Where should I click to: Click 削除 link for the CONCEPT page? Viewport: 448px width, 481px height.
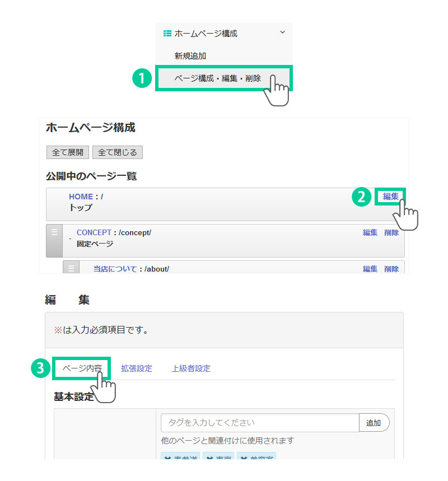(391, 232)
